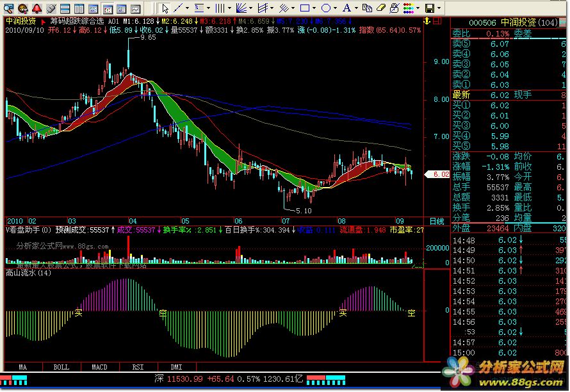Click the red flag beside 中润投资
Screen dimensions: 570x392
click(44, 22)
